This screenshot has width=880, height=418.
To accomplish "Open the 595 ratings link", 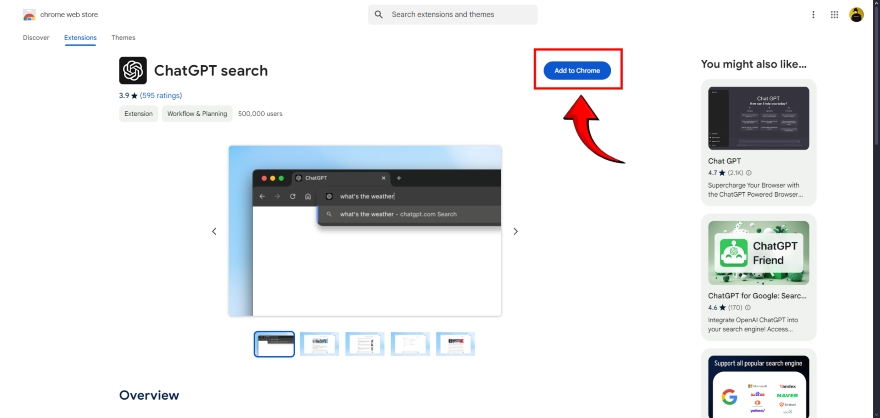I will pyautogui.click(x=161, y=96).
